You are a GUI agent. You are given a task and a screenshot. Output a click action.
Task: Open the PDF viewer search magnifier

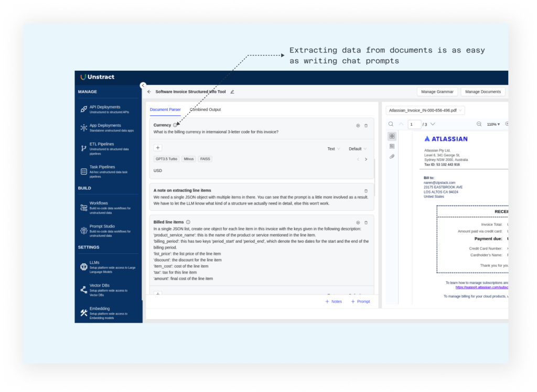coord(391,124)
